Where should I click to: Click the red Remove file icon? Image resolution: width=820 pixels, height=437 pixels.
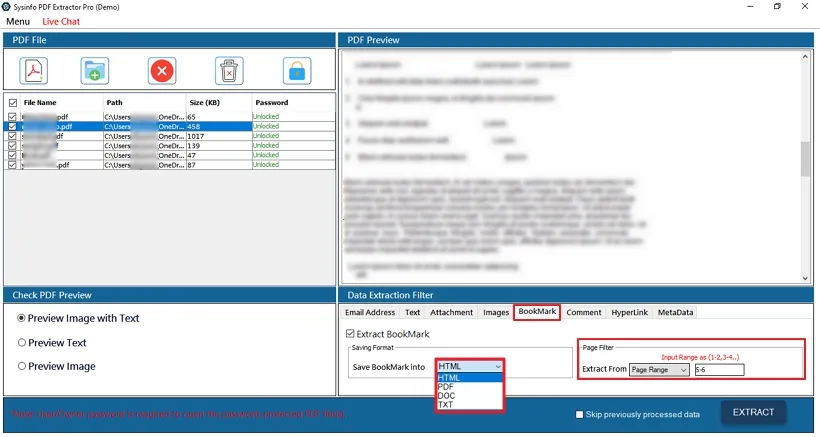pyautogui.click(x=162, y=71)
